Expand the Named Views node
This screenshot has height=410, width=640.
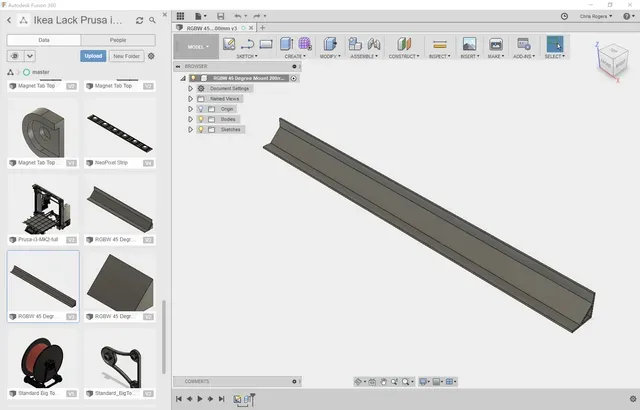pos(191,99)
